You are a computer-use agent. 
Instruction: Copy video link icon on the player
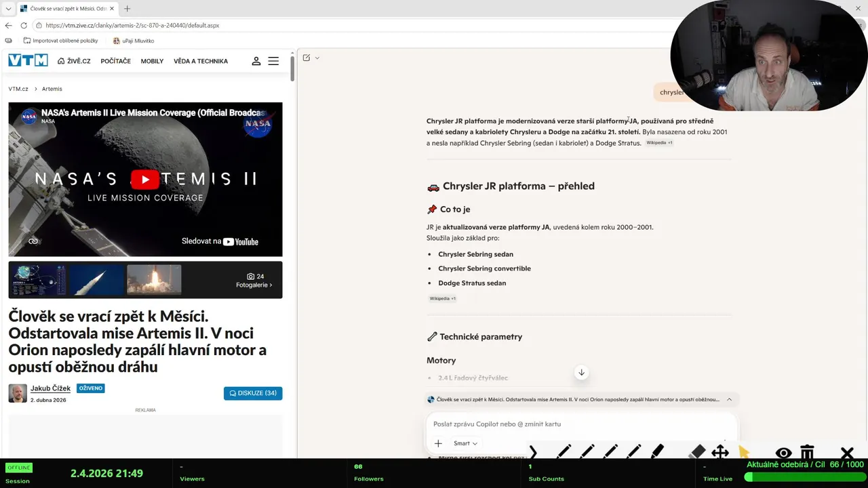click(33, 241)
